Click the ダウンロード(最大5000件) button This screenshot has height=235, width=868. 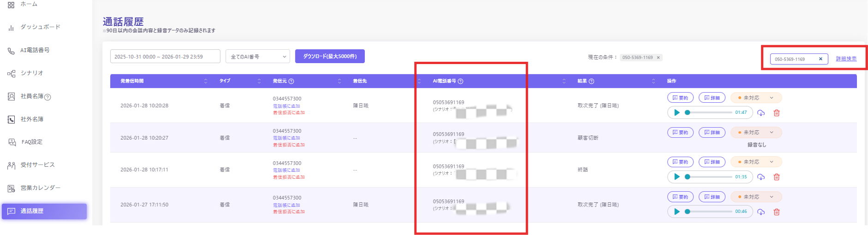point(330,56)
